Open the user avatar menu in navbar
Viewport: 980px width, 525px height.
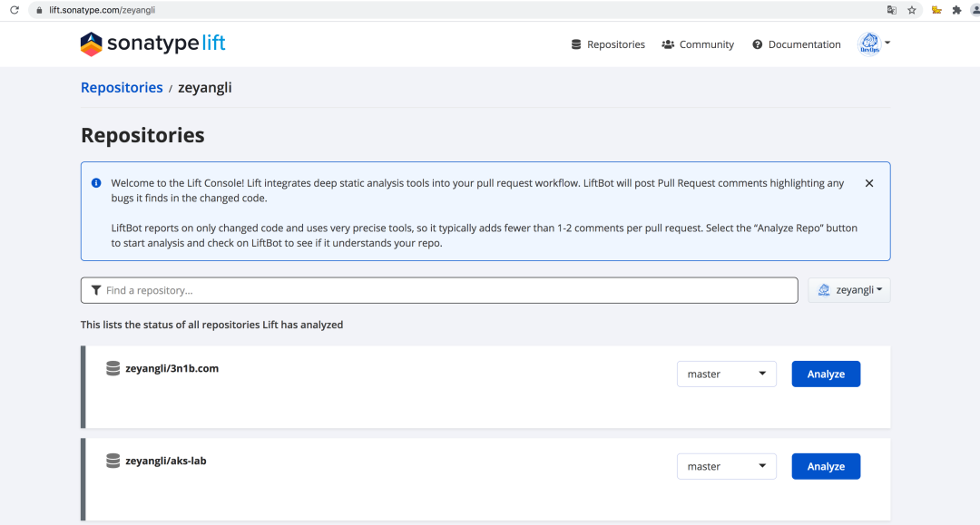tap(874, 44)
